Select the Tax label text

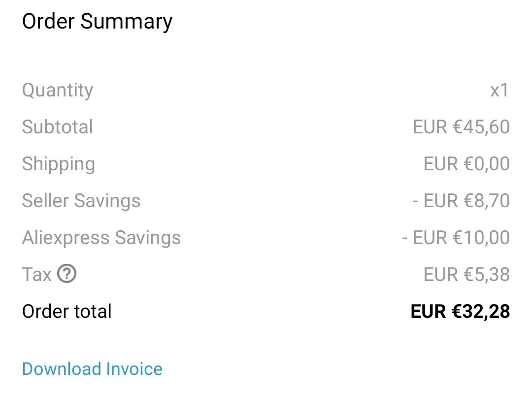pyautogui.click(x=36, y=275)
